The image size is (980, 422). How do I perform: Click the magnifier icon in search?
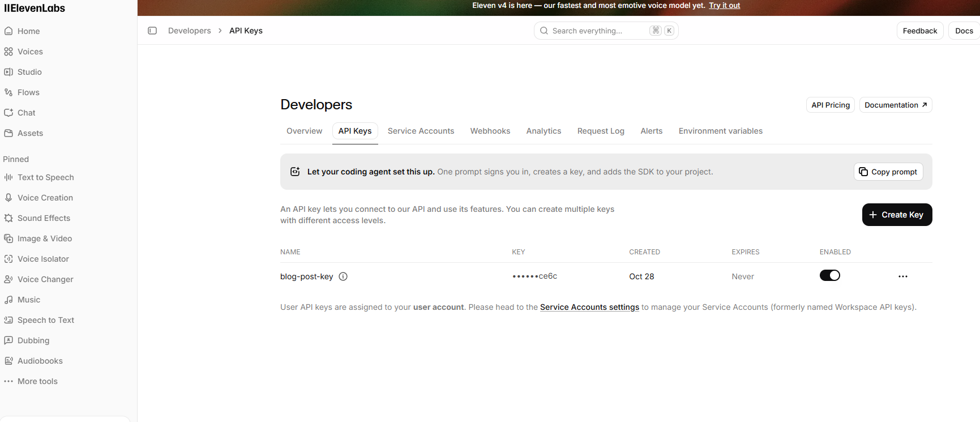point(544,31)
